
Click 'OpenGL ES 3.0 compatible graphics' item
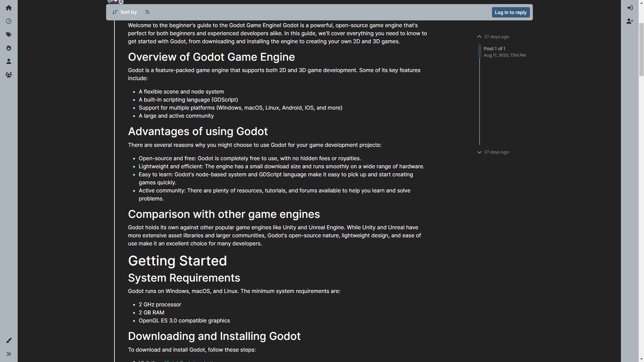click(184, 321)
